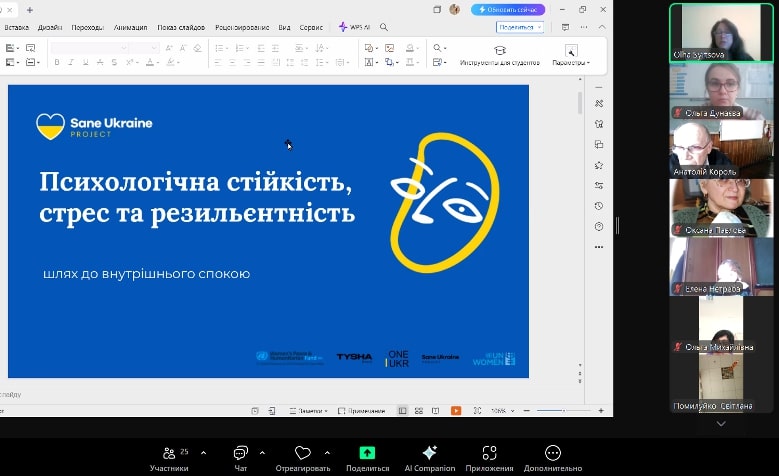The width and height of the screenshot is (779, 476).
Task: Open the Показ слайдов ribbon tab
Action: 181,27
